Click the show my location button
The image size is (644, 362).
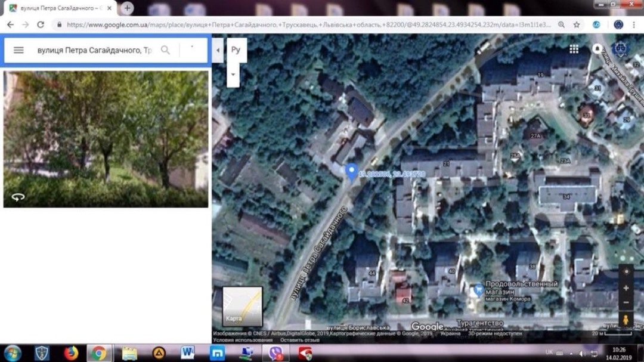click(626, 271)
